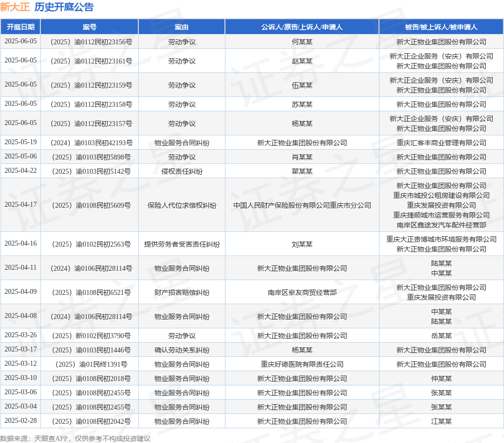Click the cause 确认劳动关系纠纷

(x=182, y=350)
